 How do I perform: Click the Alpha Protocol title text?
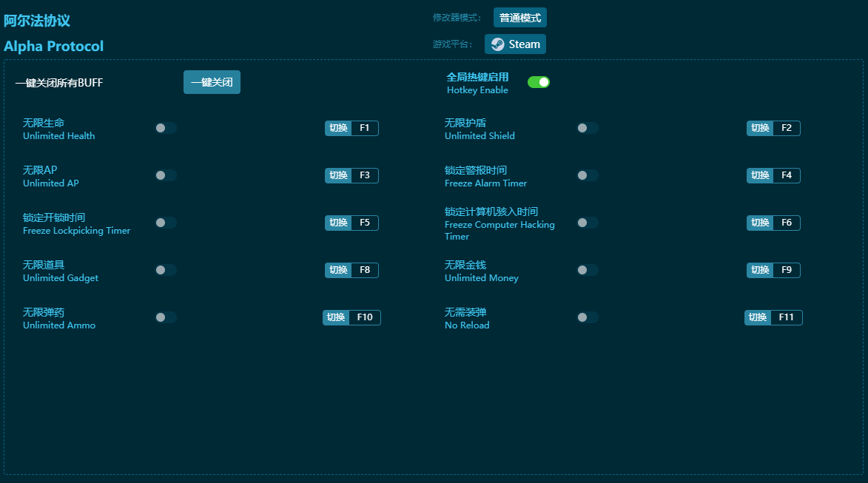pyautogui.click(x=54, y=47)
